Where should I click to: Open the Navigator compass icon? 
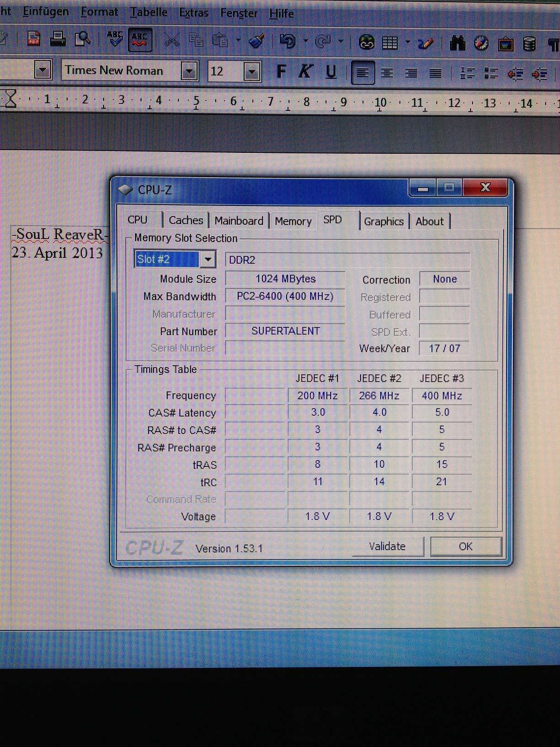coord(481,43)
